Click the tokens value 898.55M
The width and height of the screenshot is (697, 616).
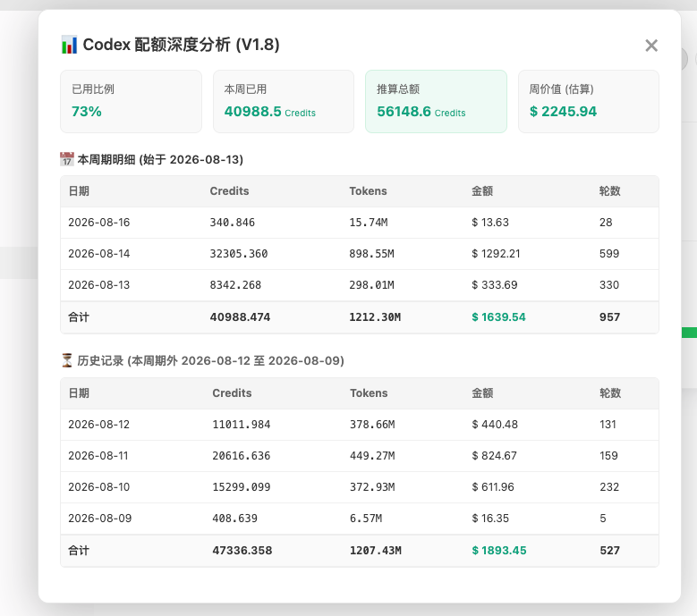point(371,254)
